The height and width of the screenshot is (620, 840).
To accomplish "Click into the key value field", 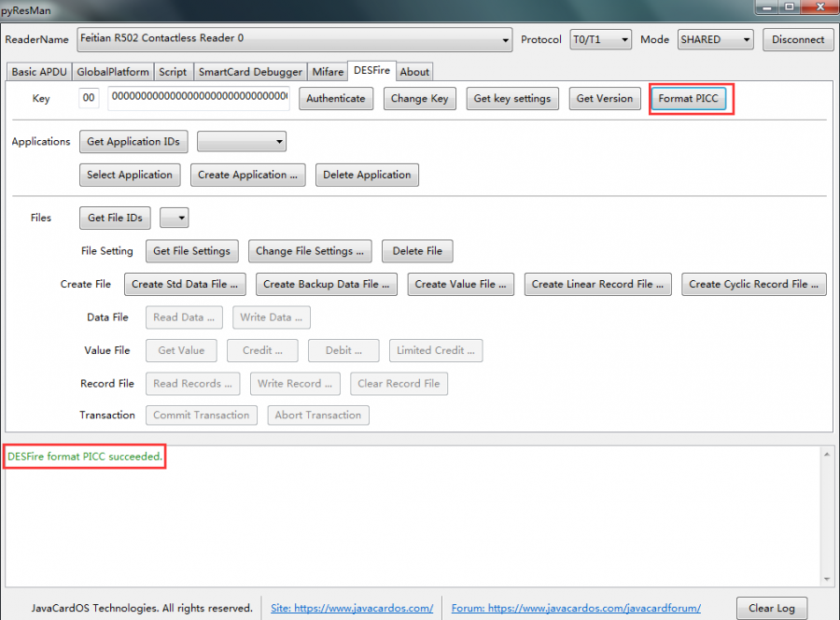I will pyautogui.click(x=198, y=97).
